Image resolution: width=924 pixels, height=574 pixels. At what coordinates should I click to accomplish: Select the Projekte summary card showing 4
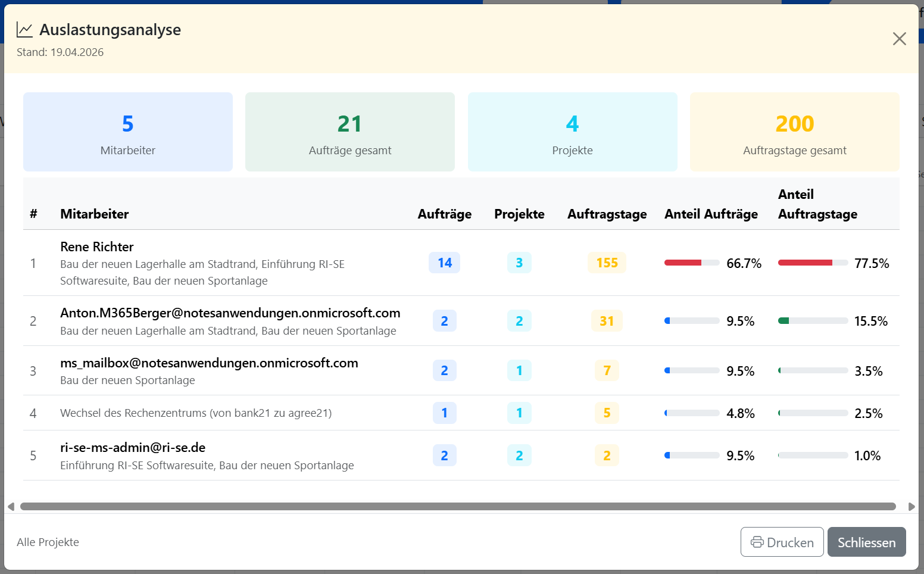572,132
